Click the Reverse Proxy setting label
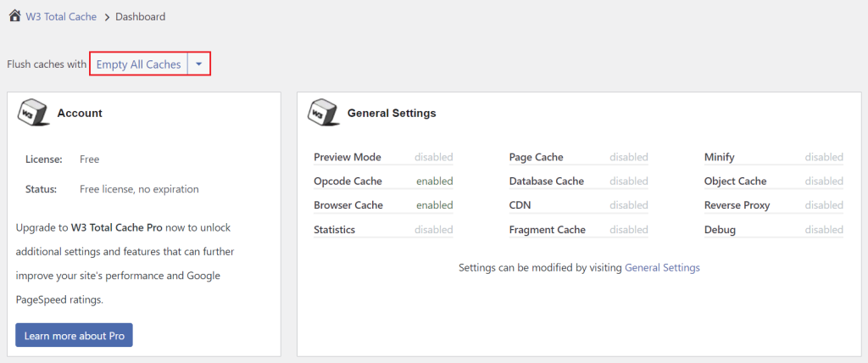This screenshot has height=363, width=868. click(x=737, y=205)
